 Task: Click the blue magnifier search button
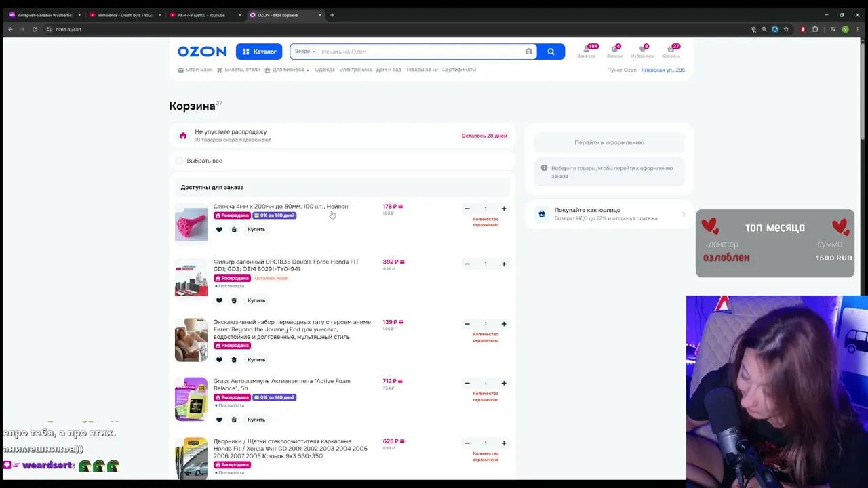point(551,52)
